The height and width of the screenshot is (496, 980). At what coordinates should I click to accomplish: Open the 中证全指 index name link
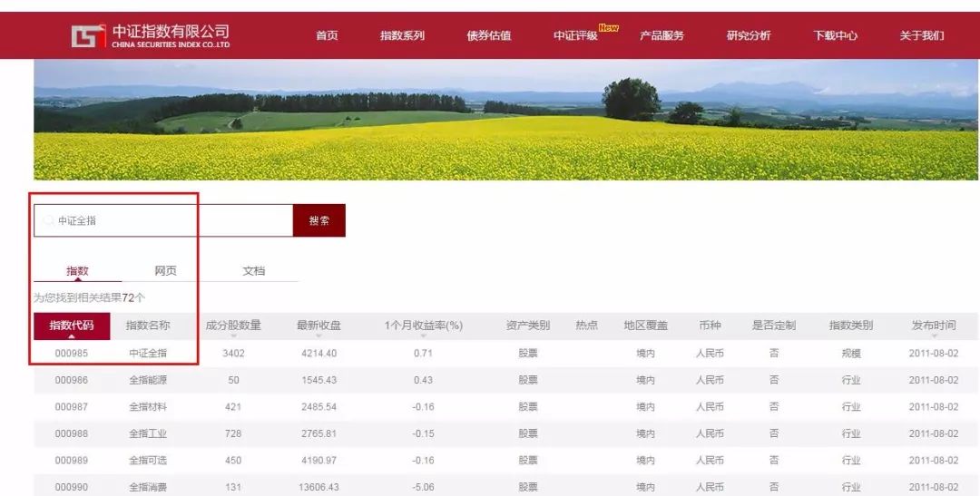(148, 353)
